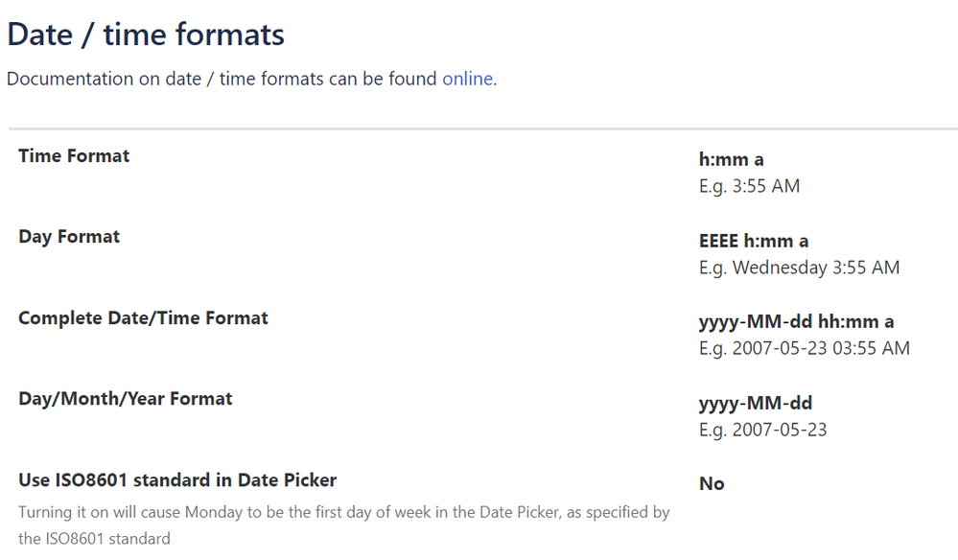Click the 'Day/Month/Year Format' label
Image resolution: width=958 pixels, height=560 pixels.
tap(125, 398)
